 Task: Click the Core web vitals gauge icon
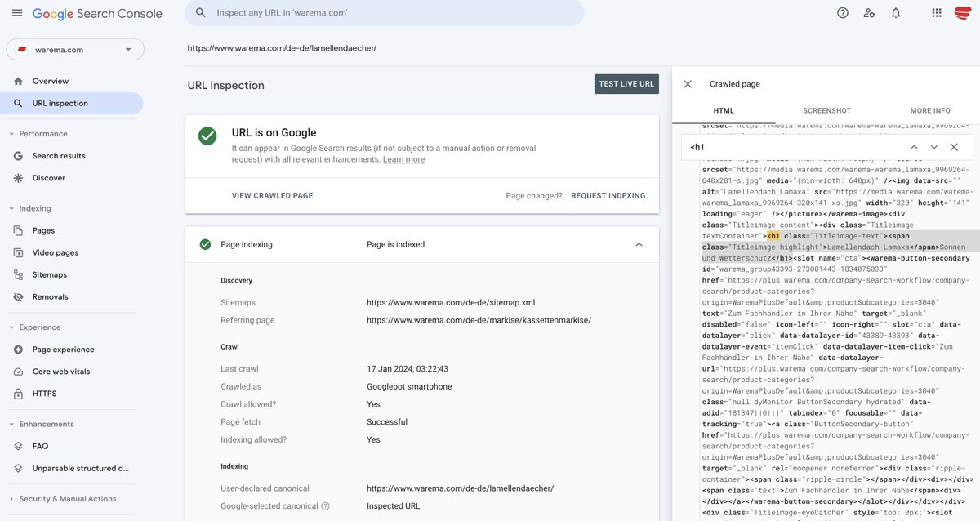tap(18, 372)
